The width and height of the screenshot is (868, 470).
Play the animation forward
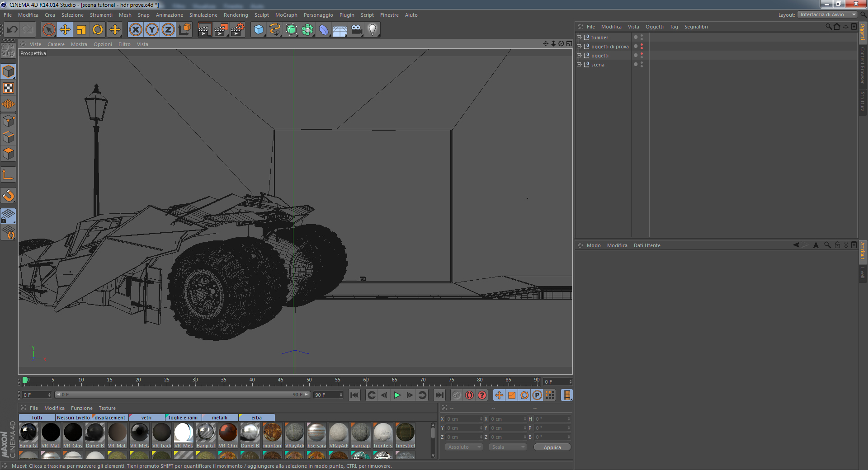point(397,395)
